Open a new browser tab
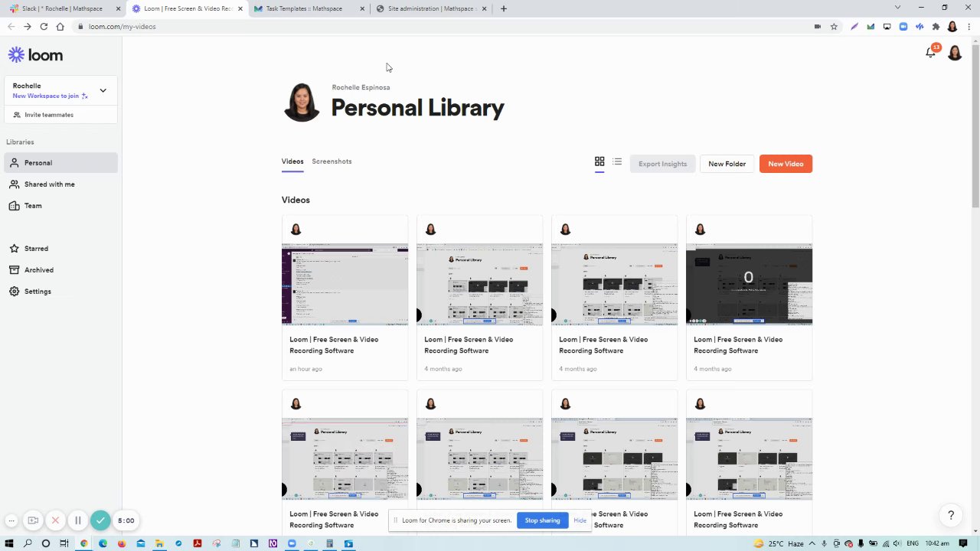The height and width of the screenshot is (551, 980). (x=503, y=8)
